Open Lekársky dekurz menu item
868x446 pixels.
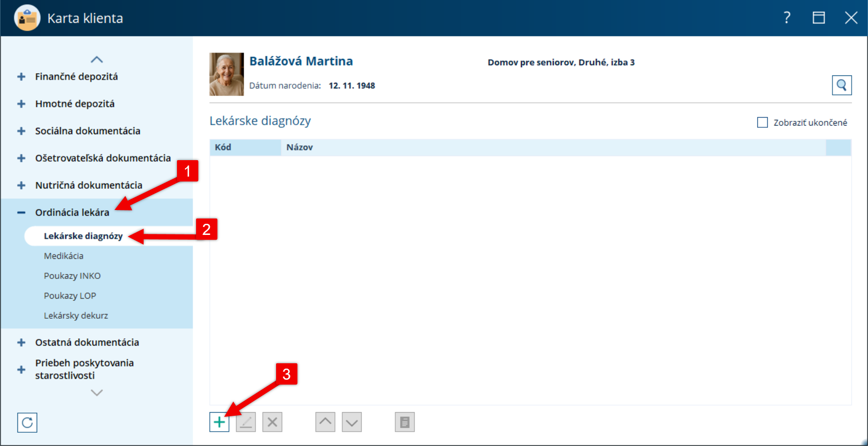(76, 316)
